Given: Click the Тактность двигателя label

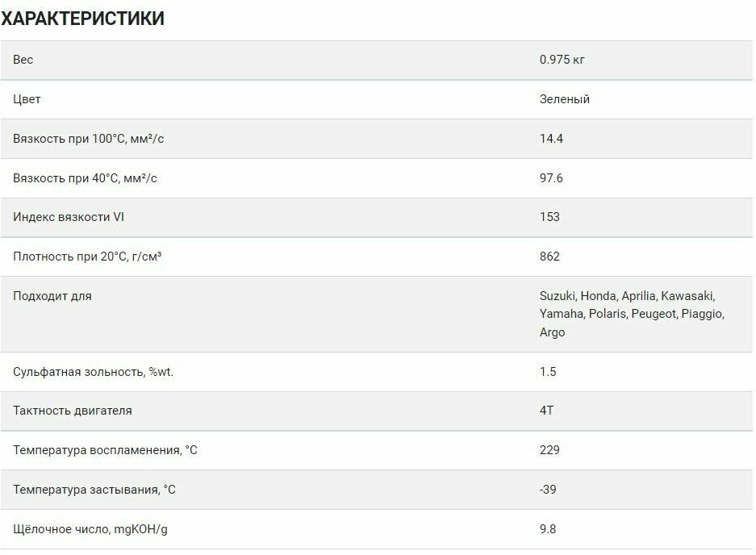Looking at the screenshot, I should click(x=73, y=411).
